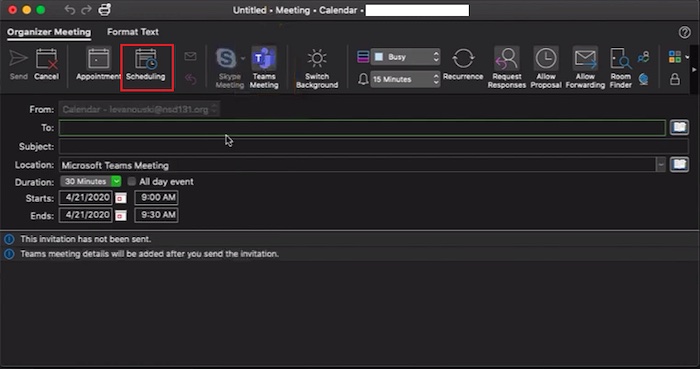
Task: Click the Teams meeting details info message
Action: (x=150, y=254)
